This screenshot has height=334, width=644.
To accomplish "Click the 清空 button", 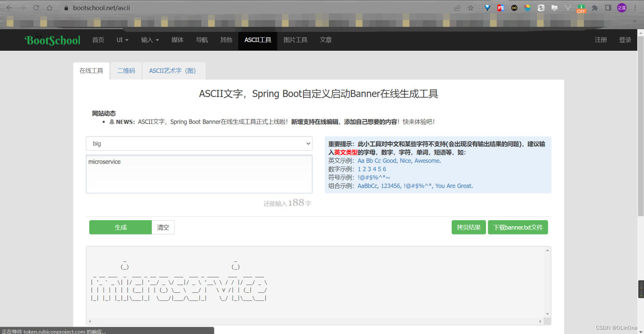I will click(x=163, y=228).
